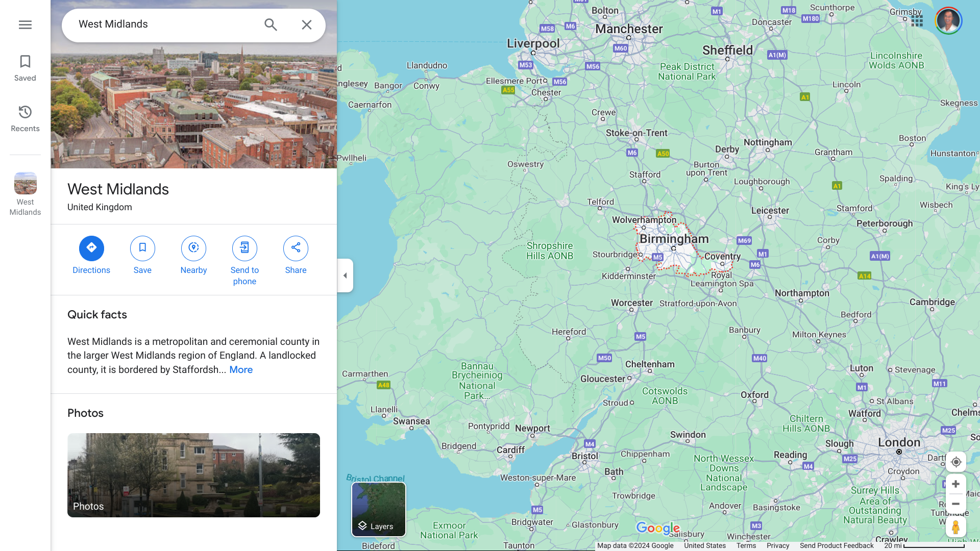Image resolution: width=980 pixels, height=551 pixels.
Task: Show your current location
Action: click(x=955, y=462)
